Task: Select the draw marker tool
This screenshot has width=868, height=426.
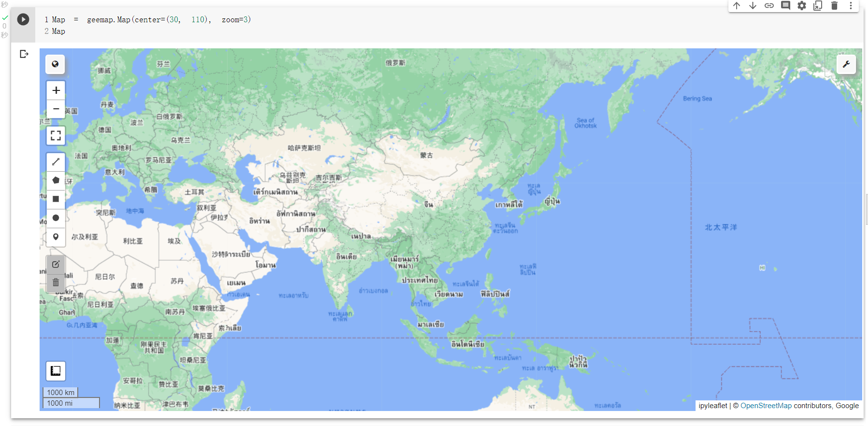Action: point(56,237)
